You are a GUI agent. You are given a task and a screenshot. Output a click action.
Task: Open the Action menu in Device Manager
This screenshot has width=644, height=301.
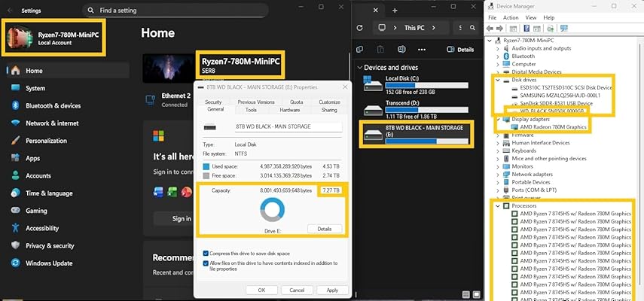click(x=511, y=17)
